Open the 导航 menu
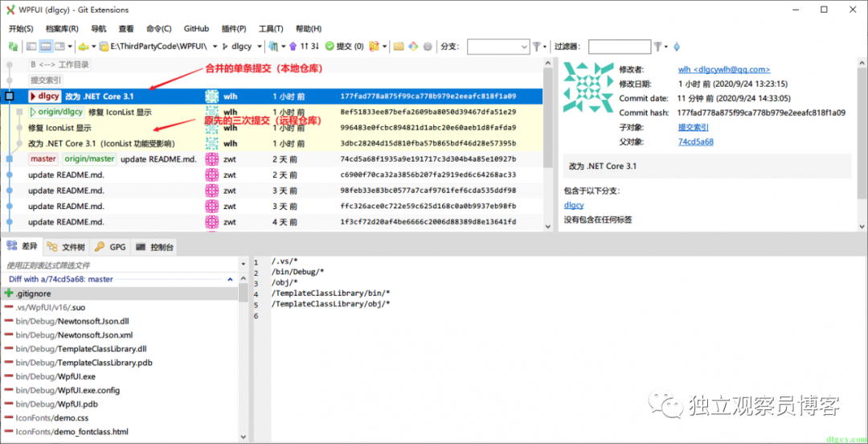The image size is (868, 444). pos(99,29)
